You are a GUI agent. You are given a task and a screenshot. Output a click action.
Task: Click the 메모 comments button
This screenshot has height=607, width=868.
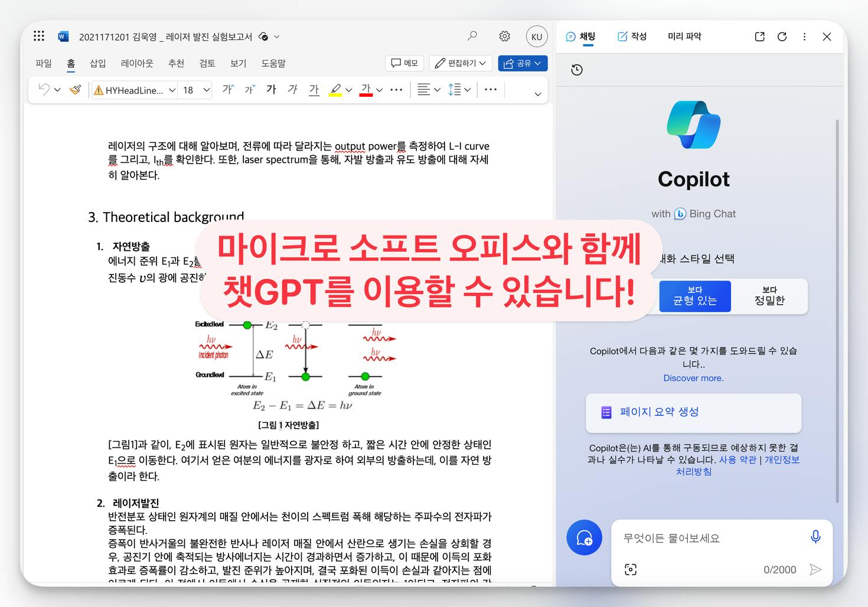tap(404, 63)
